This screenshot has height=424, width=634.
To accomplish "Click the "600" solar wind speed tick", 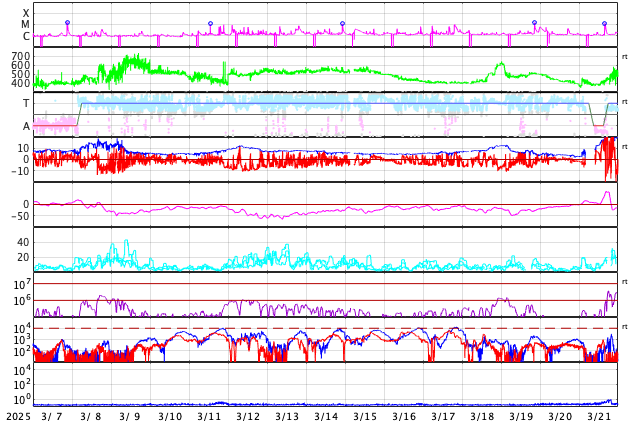I will [x=21, y=65].
